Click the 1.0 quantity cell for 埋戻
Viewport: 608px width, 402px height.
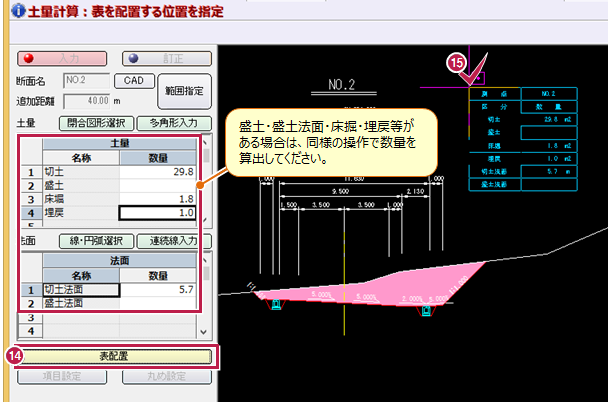click(x=157, y=213)
